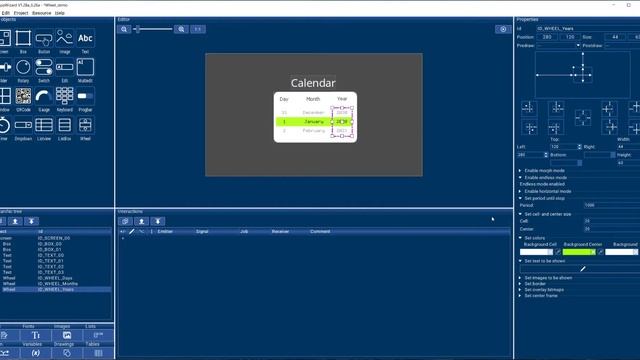The width and height of the screenshot is (640, 360).
Task: Select the Multiedit object tool
Action: 85,67
